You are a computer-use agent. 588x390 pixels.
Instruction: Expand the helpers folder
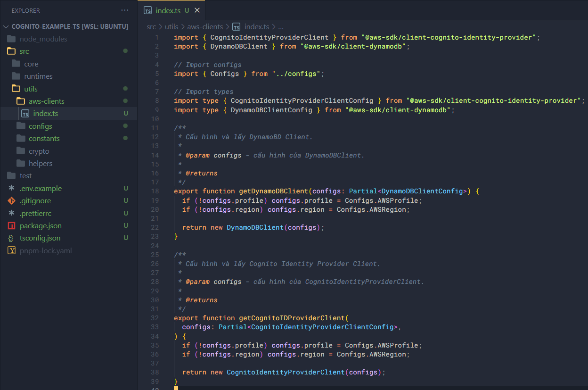[40, 163]
